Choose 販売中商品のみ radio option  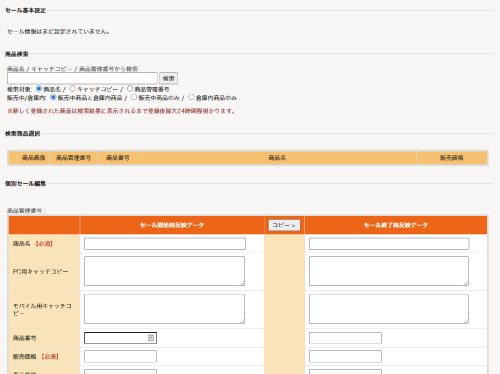(134, 97)
